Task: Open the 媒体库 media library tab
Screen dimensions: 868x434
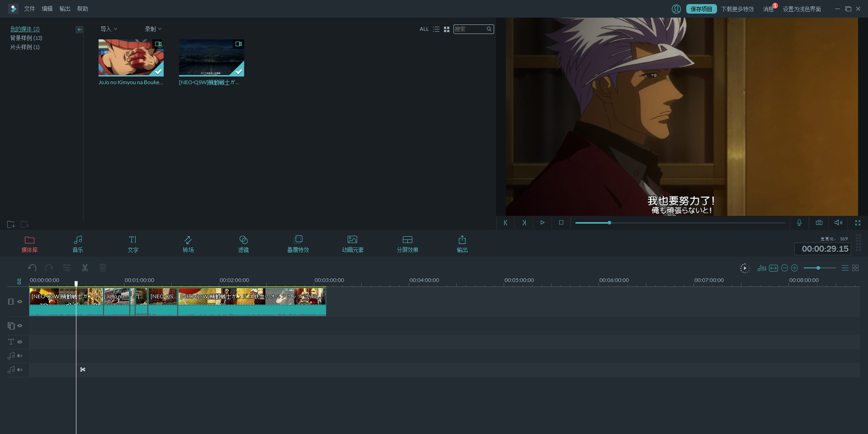Action: click(29, 244)
